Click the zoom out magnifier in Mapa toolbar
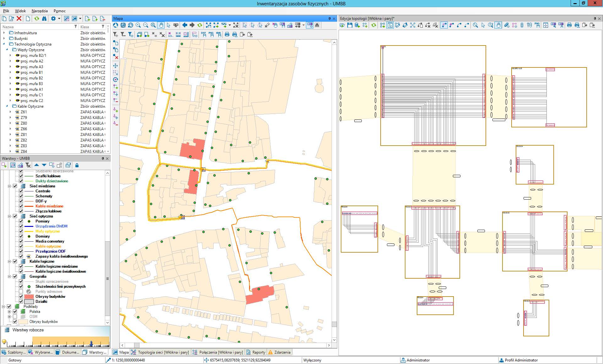Screen dimensions: 603x364 click(x=145, y=25)
